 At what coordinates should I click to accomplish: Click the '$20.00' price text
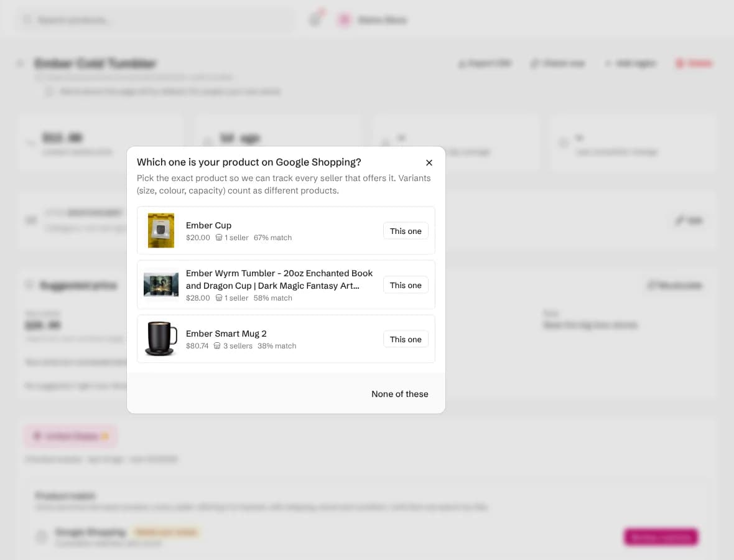[198, 238]
